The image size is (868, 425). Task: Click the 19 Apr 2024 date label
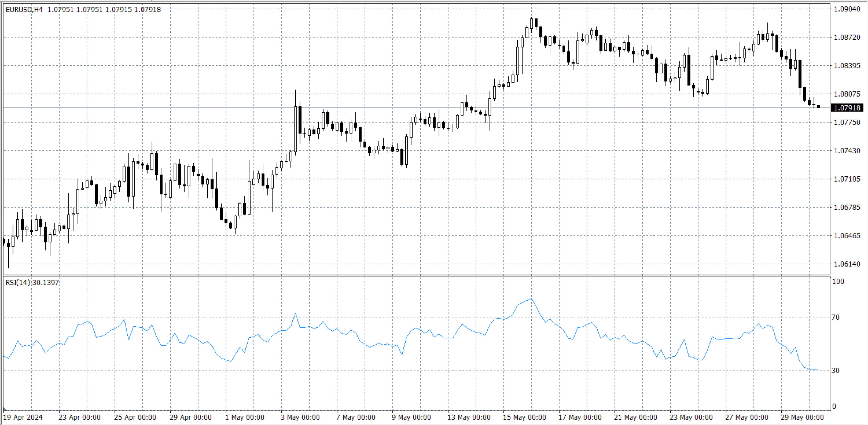(23, 417)
